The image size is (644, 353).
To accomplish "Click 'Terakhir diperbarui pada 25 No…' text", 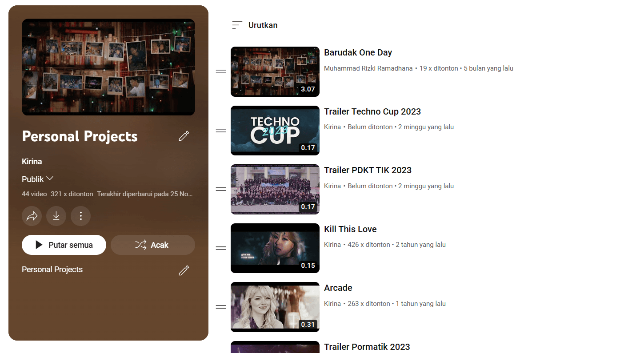I will click(144, 194).
